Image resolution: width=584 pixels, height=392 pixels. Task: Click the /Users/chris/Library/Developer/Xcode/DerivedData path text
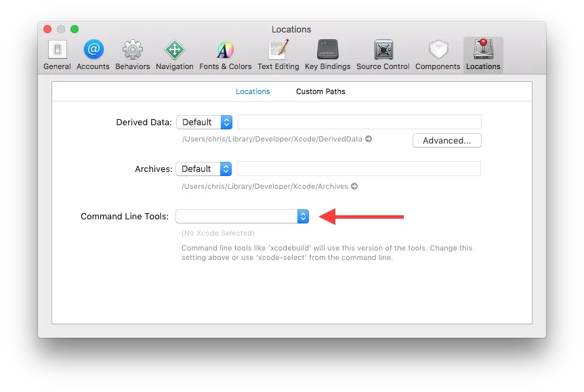coord(272,139)
